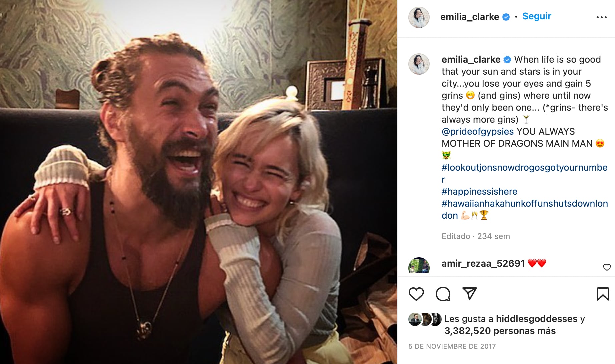Screen dimensions: 615x364
Task: View the 3,382,520 personas más likers list
Action: pyautogui.click(x=500, y=331)
